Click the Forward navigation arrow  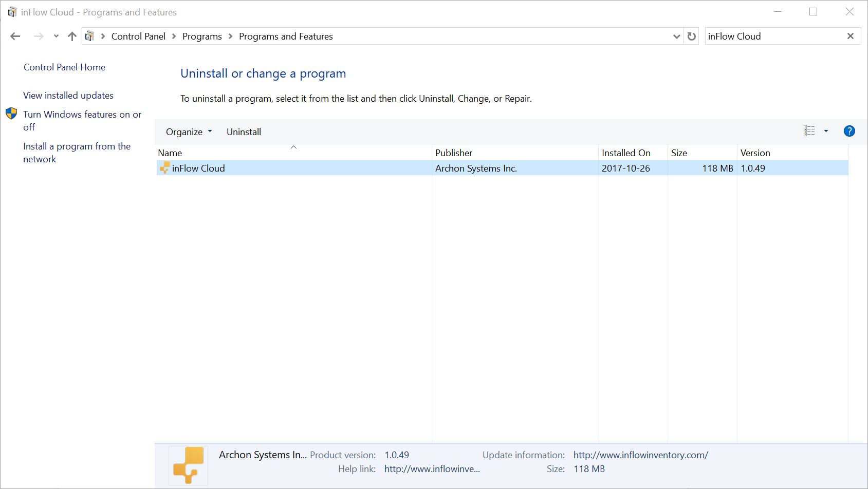click(x=39, y=36)
